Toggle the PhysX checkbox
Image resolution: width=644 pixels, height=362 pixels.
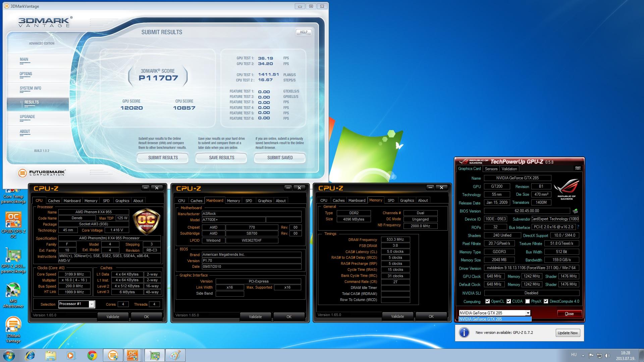pos(528,301)
